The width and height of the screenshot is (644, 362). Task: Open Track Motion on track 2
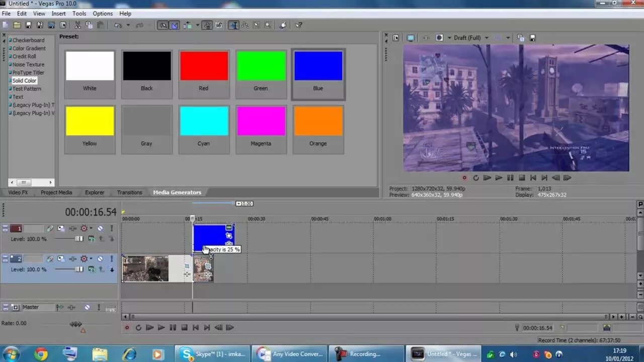[x=61, y=259]
